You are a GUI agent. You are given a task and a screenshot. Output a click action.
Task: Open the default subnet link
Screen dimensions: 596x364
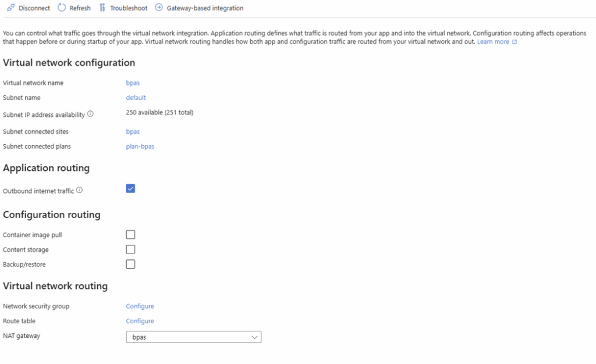pyautogui.click(x=136, y=98)
